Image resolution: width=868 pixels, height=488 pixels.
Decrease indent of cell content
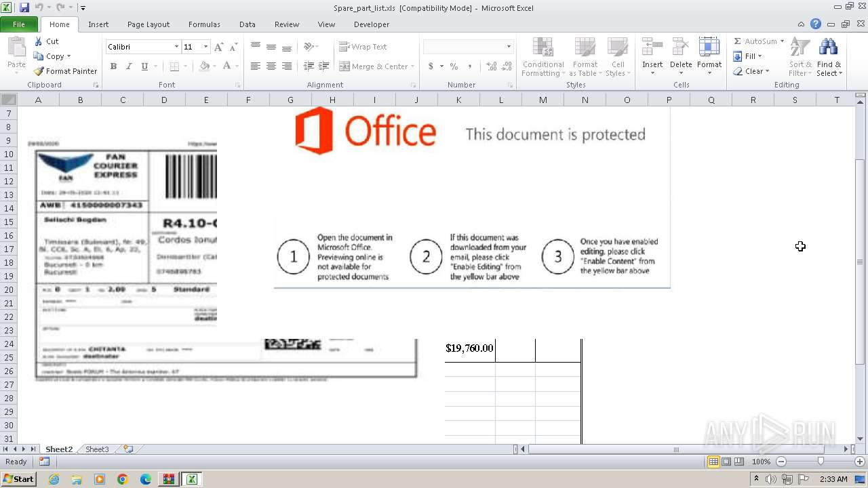tap(309, 66)
